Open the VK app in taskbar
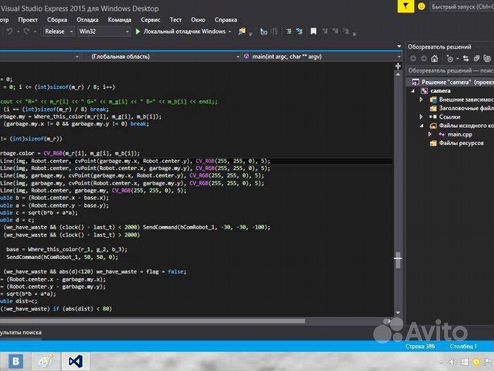The image size is (494, 371). (16, 361)
